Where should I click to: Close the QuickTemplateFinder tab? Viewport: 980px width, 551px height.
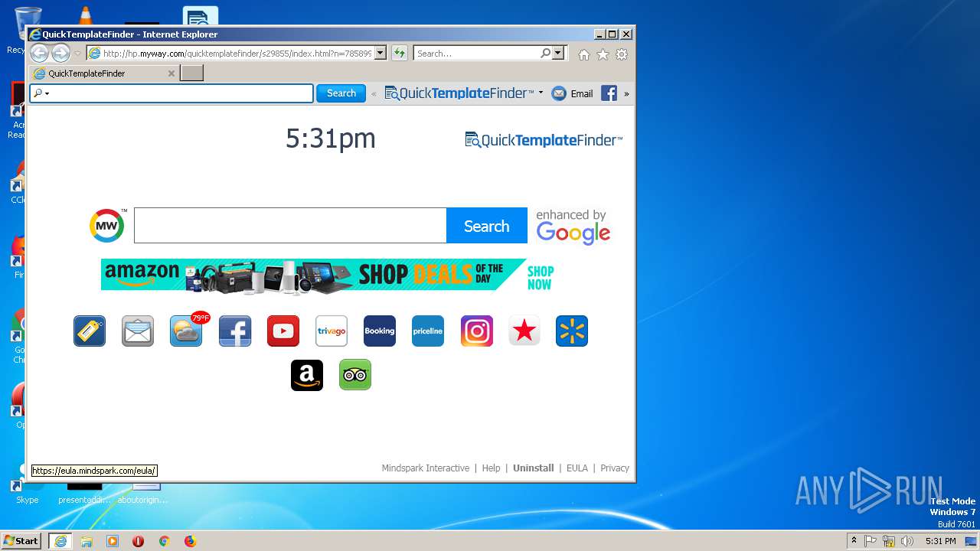(x=171, y=73)
